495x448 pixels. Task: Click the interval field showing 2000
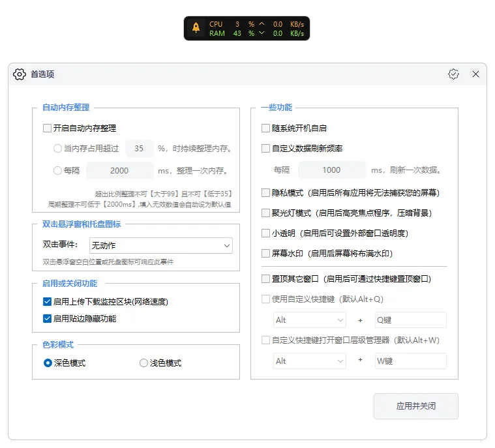[x=119, y=170]
